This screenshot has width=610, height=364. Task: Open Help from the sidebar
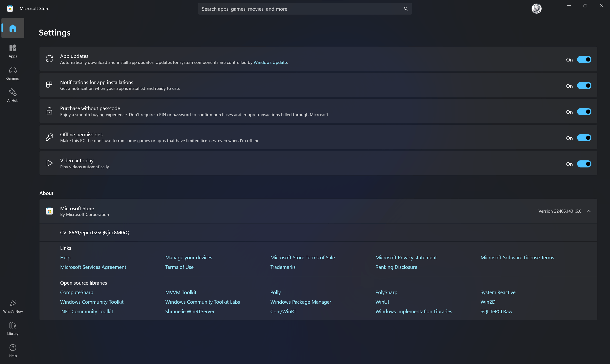(x=13, y=351)
